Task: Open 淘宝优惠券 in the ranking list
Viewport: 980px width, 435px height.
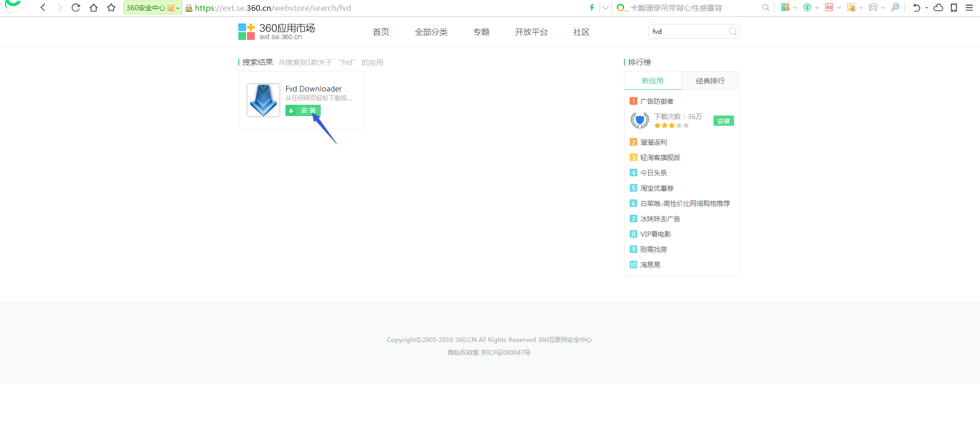Action: point(657,188)
